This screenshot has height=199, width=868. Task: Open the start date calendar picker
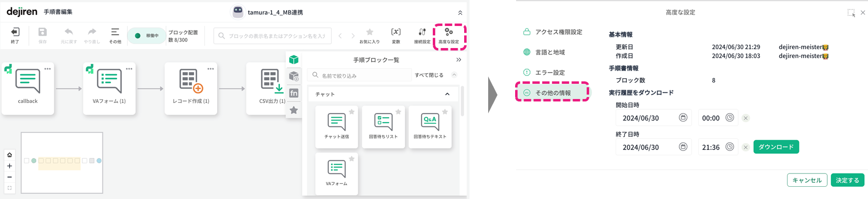[683, 118]
